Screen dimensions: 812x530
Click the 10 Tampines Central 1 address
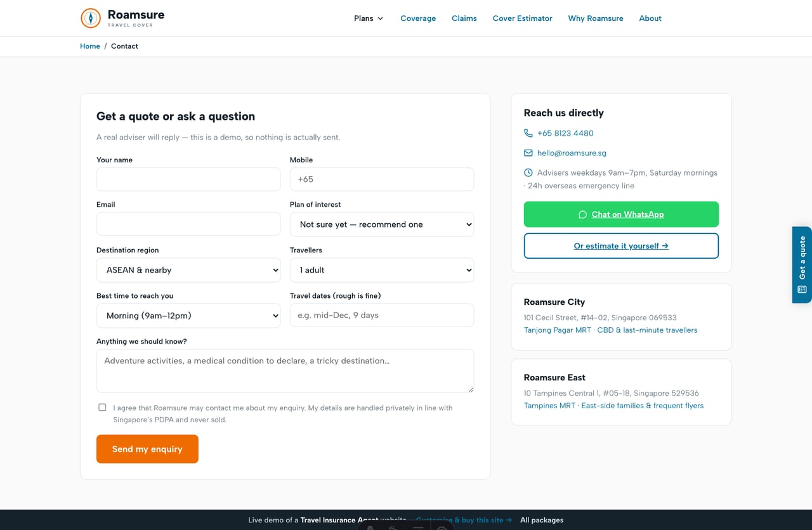pyautogui.click(x=612, y=393)
